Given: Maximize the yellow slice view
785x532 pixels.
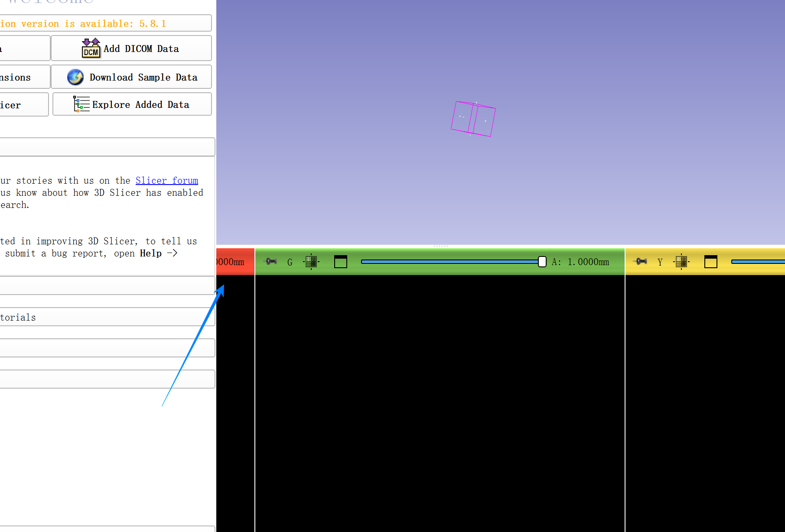Looking at the screenshot, I should tap(711, 262).
